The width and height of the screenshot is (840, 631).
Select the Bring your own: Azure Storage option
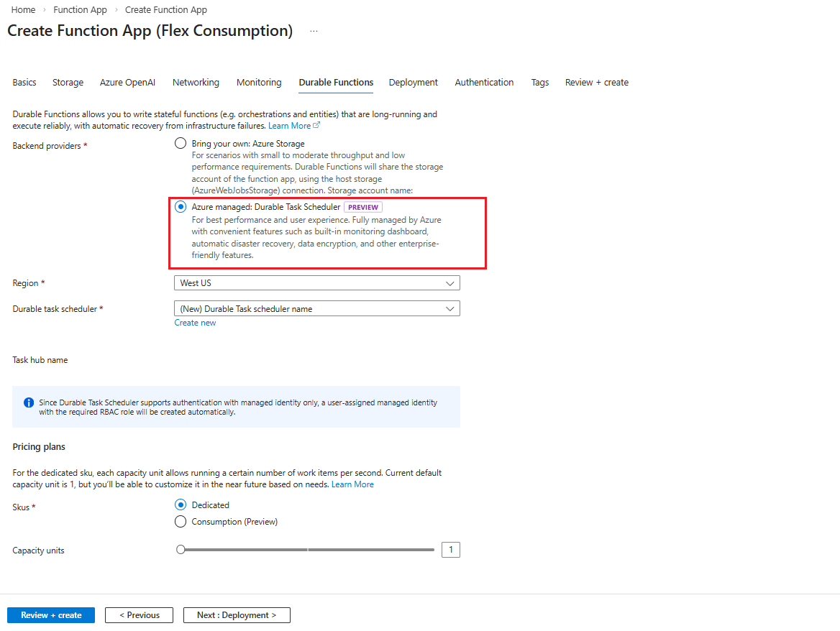(x=181, y=143)
